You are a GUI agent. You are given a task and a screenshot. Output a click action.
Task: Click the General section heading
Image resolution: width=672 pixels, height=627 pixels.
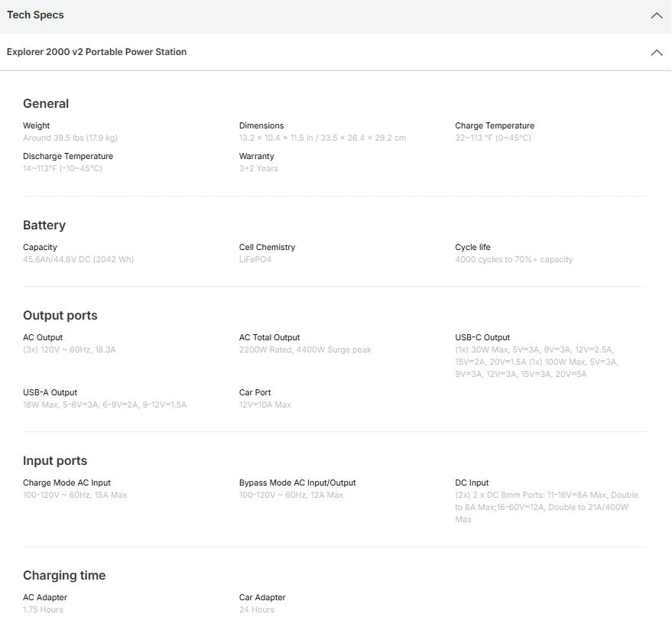pyautogui.click(x=46, y=104)
